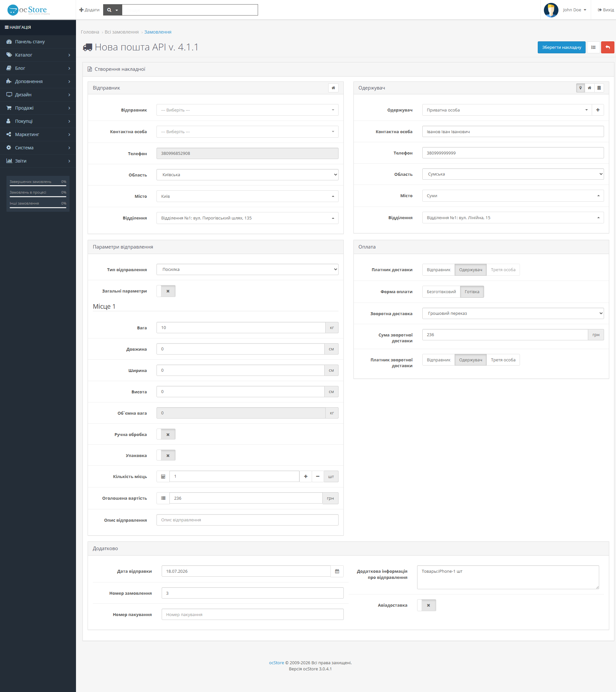The height and width of the screenshot is (692, 616).
Task: Go to Головна breadcrumb
Action: 90,32
